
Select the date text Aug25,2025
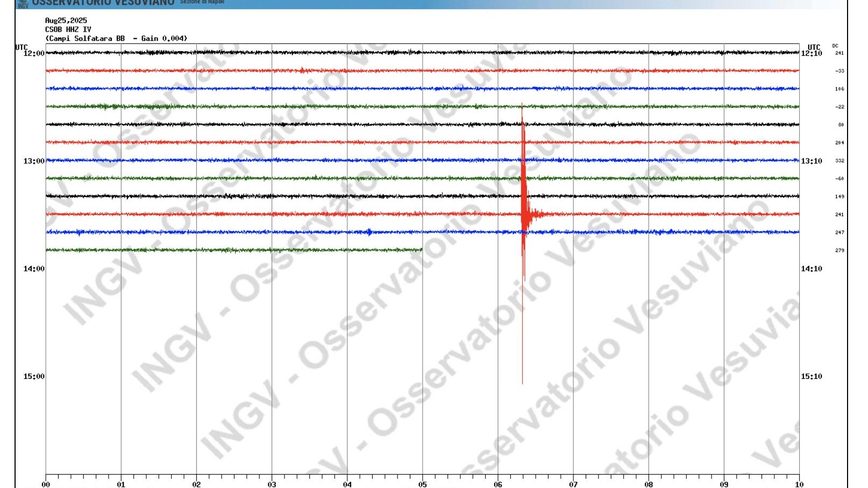[66, 20]
